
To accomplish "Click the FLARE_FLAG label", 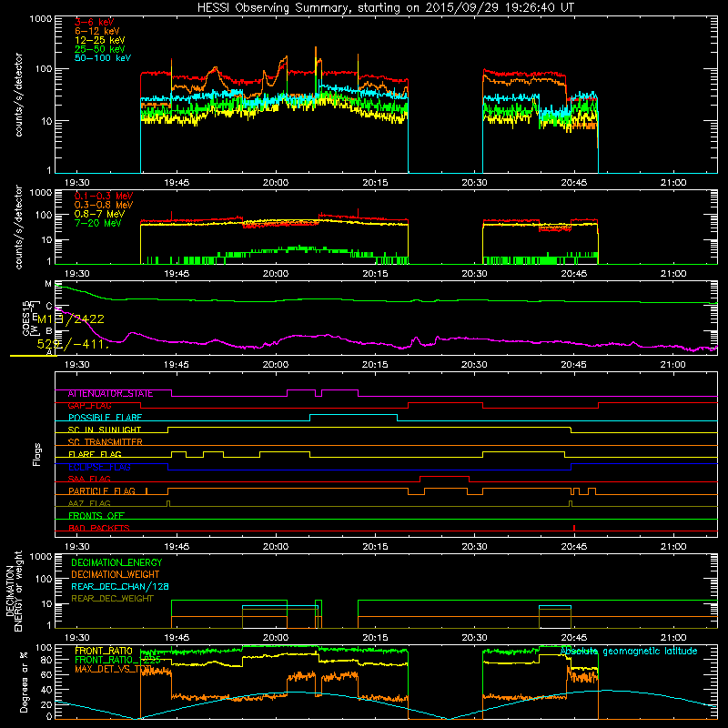I will [95, 454].
